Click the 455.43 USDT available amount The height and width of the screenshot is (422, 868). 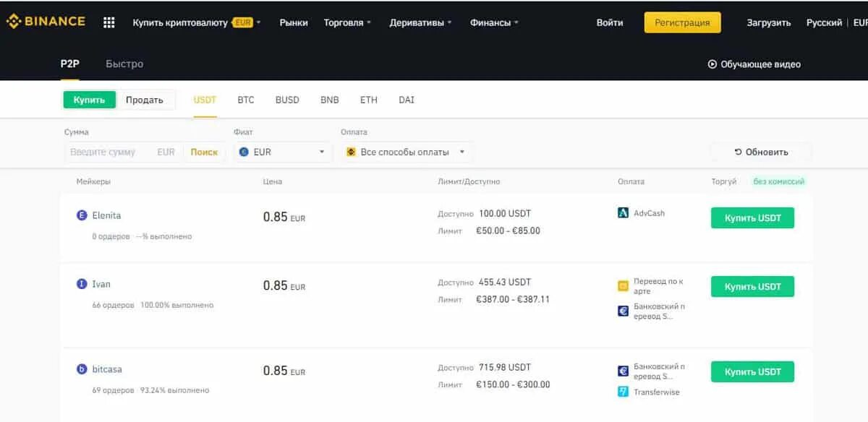tap(505, 282)
